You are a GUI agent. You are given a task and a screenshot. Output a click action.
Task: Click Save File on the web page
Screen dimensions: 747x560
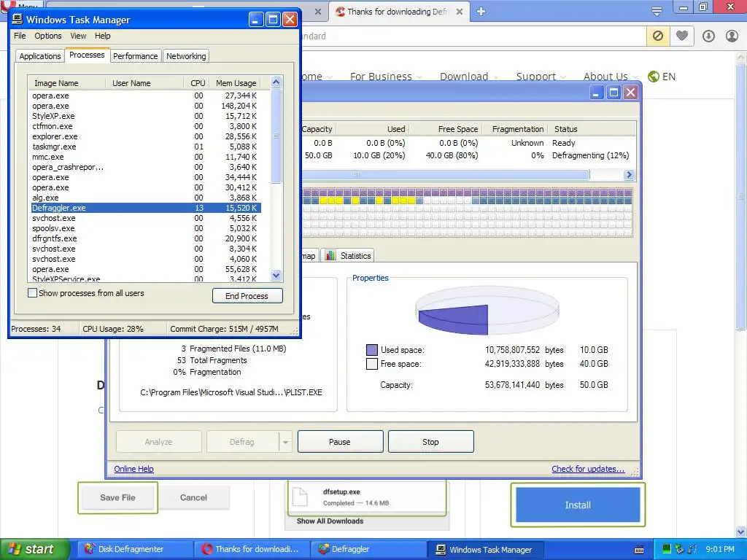coord(117,497)
